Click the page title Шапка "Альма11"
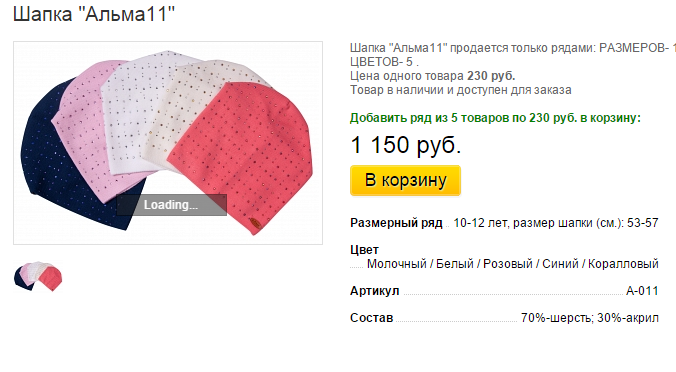Screen dimensions: 676x372 point(94,14)
